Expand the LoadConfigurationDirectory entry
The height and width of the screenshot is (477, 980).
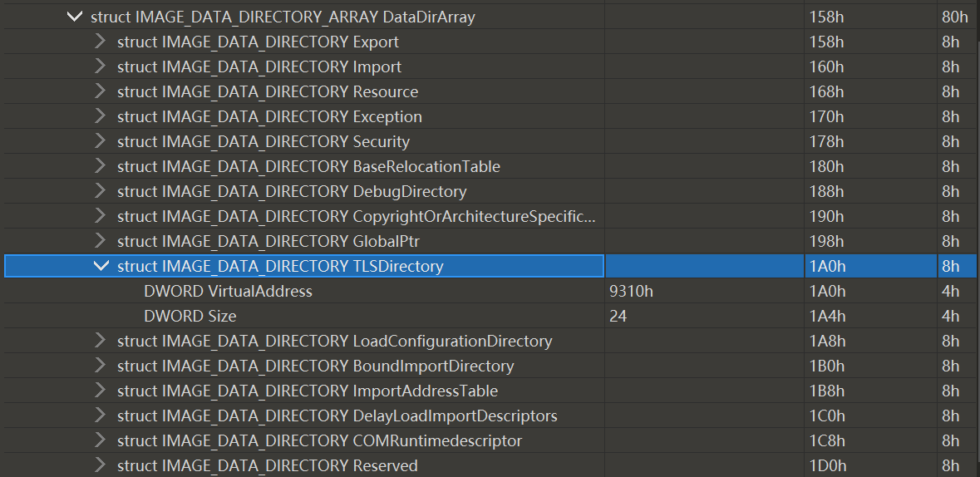pyautogui.click(x=100, y=342)
